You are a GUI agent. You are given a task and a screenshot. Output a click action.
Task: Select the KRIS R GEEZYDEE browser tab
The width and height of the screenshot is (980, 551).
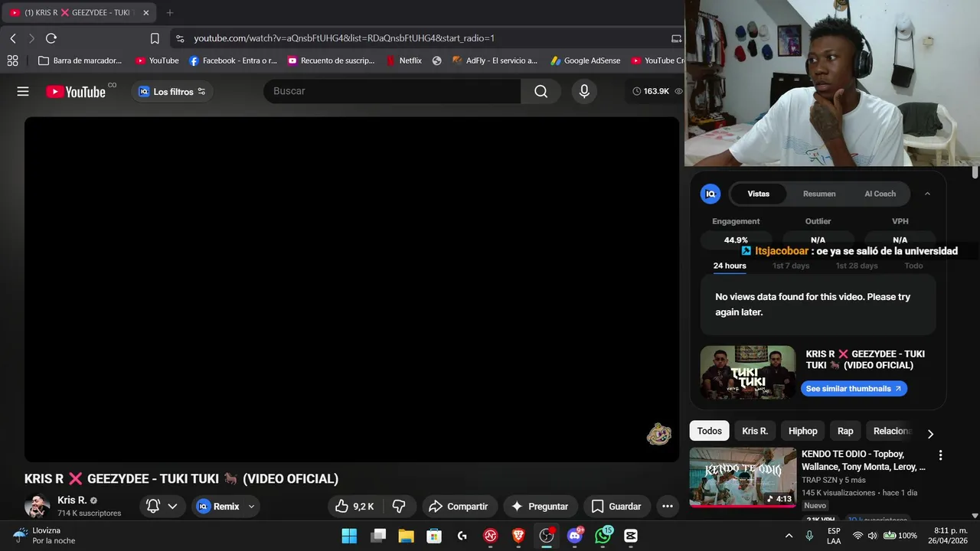(x=80, y=12)
